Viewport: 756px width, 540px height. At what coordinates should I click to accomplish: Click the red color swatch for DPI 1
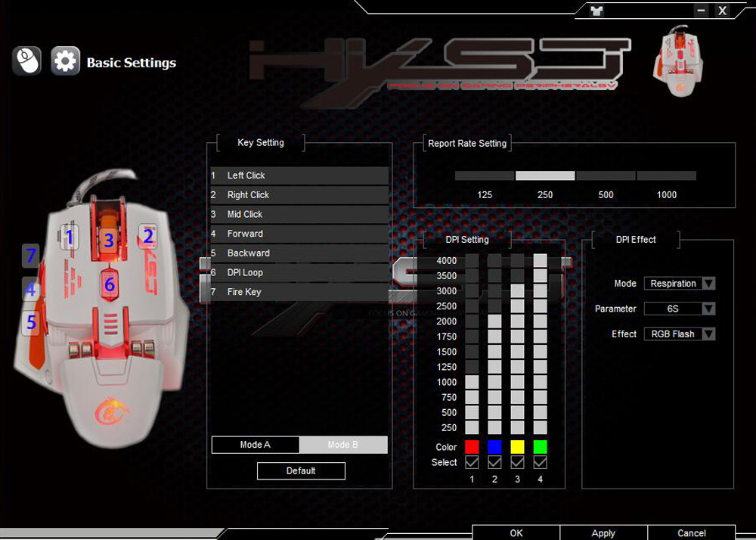pos(472,447)
